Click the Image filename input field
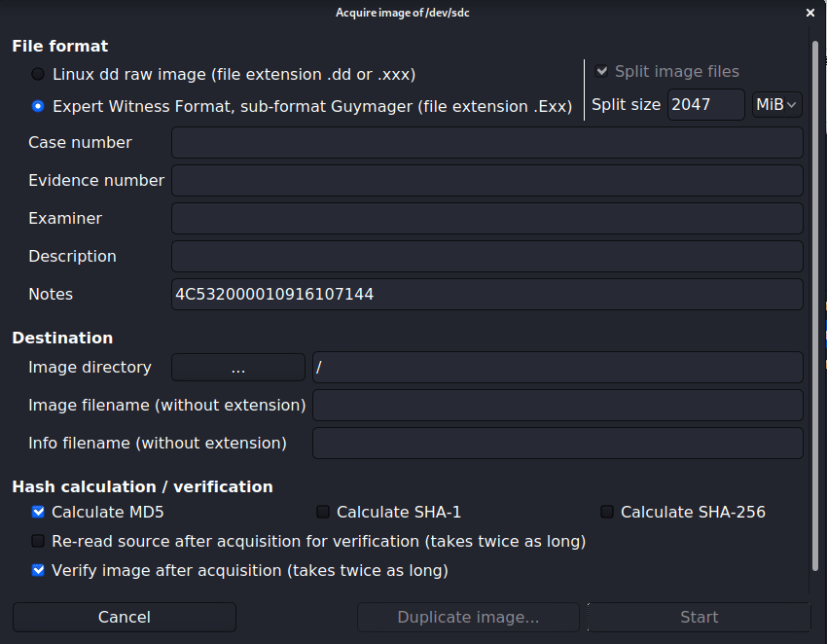The image size is (827, 644). (557, 405)
